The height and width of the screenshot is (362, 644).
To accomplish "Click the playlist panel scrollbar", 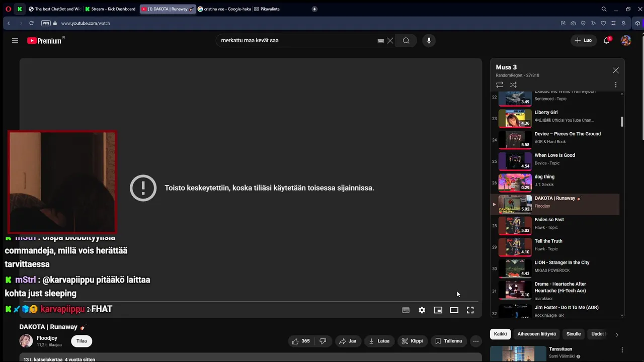I will pos(622,122).
